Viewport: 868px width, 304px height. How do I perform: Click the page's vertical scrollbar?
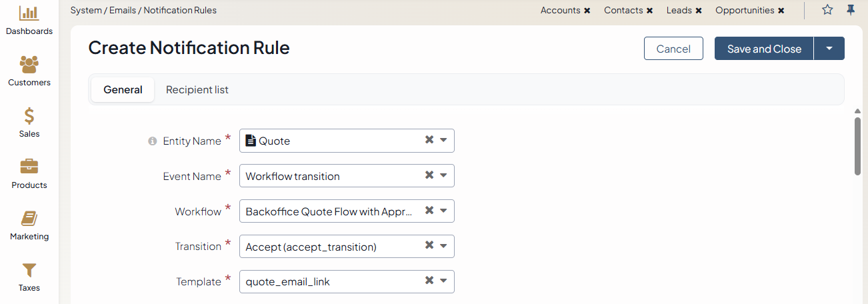click(x=858, y=147)
